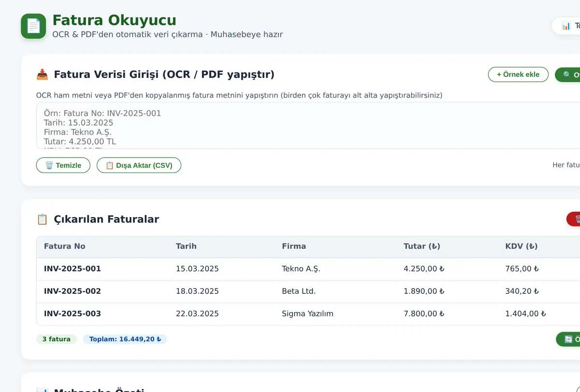Select invoice INV-2025-002 cell

tap(72, 291)
